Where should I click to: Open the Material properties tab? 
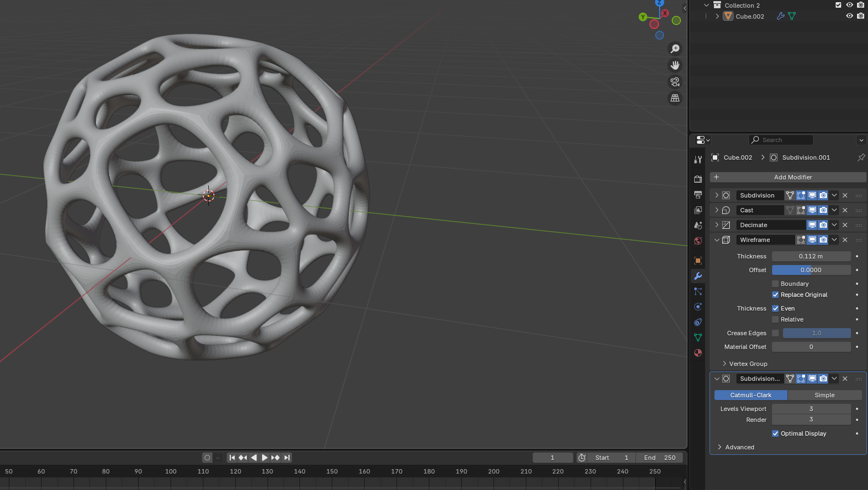[x=698, y=353]
